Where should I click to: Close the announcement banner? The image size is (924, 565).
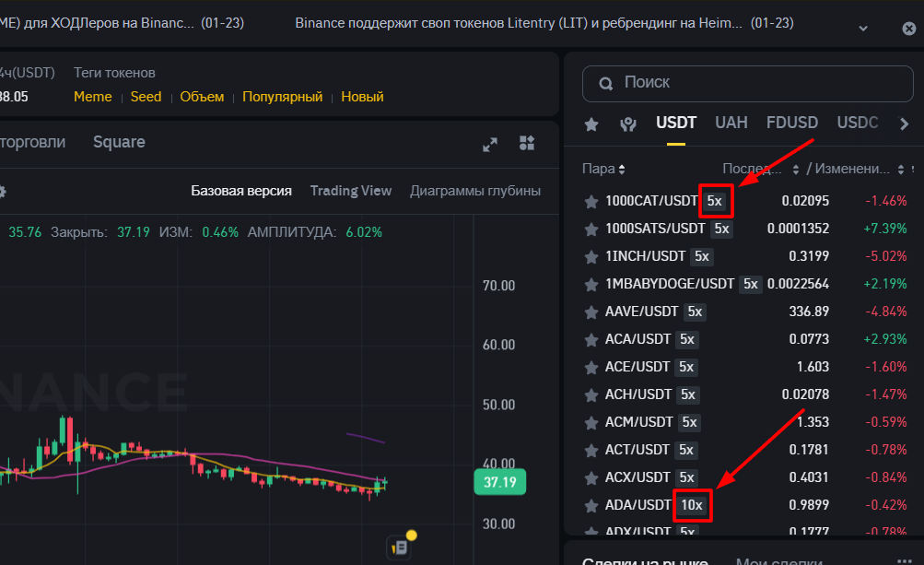point(909,29)
